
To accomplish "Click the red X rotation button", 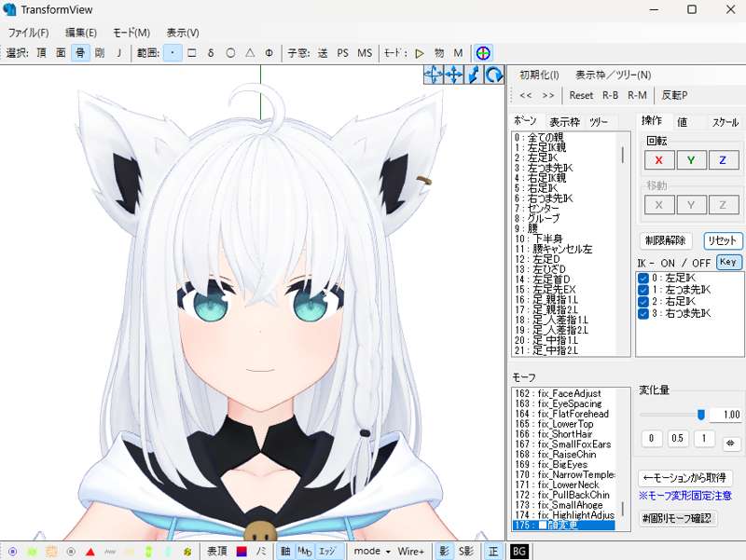I will click(659, 160).
